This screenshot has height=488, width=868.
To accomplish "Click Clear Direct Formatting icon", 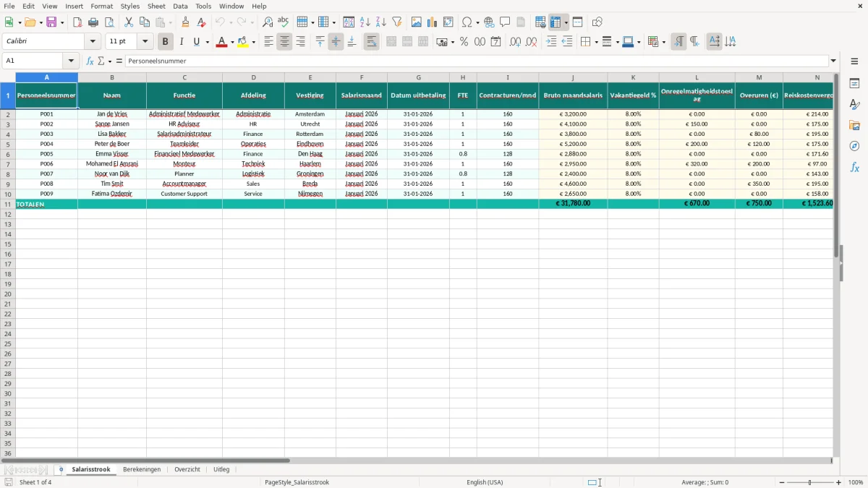I will click(202, 22).
